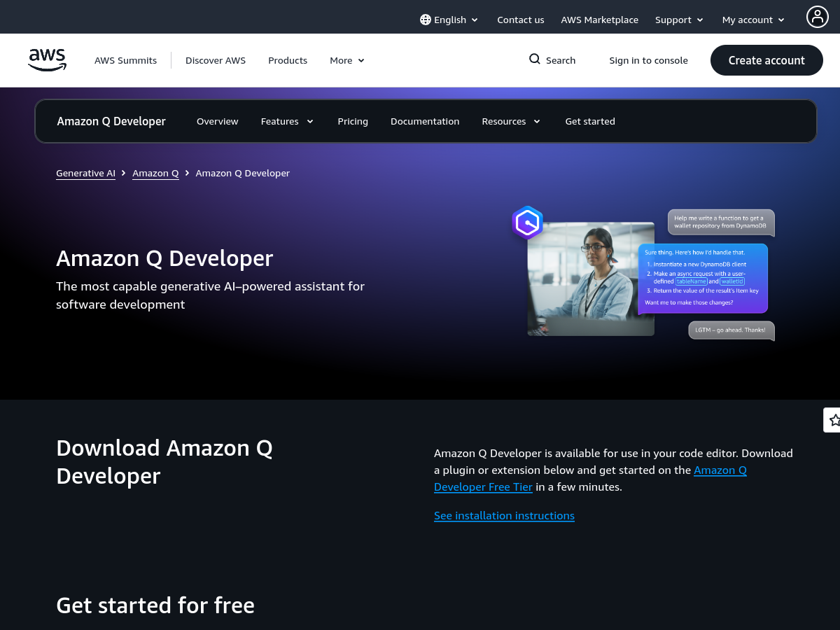Click the 'Download Amazon Q Developer' heading
This screenshot has height=630, width=840.
click(x=164, y=462)
